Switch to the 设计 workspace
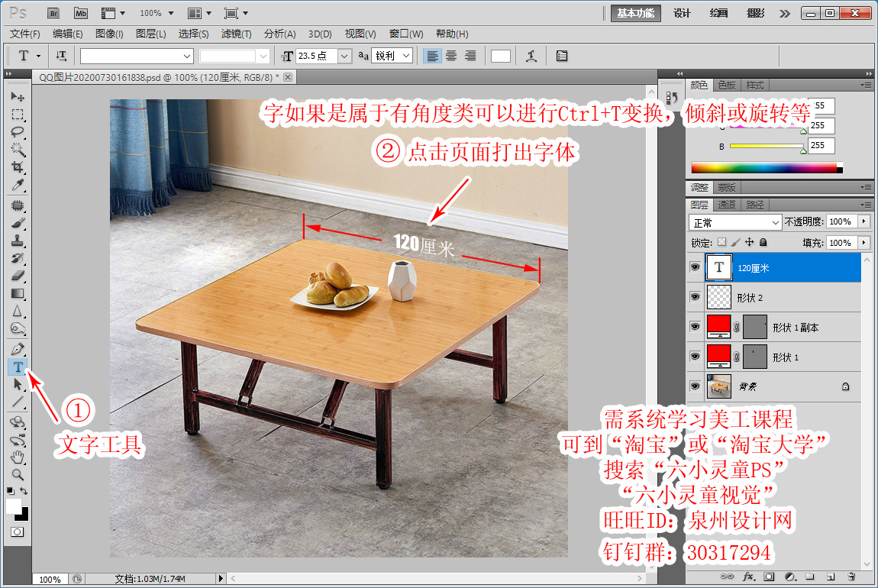The height and width of the screenshot is (588, 878). pos(682,14)
